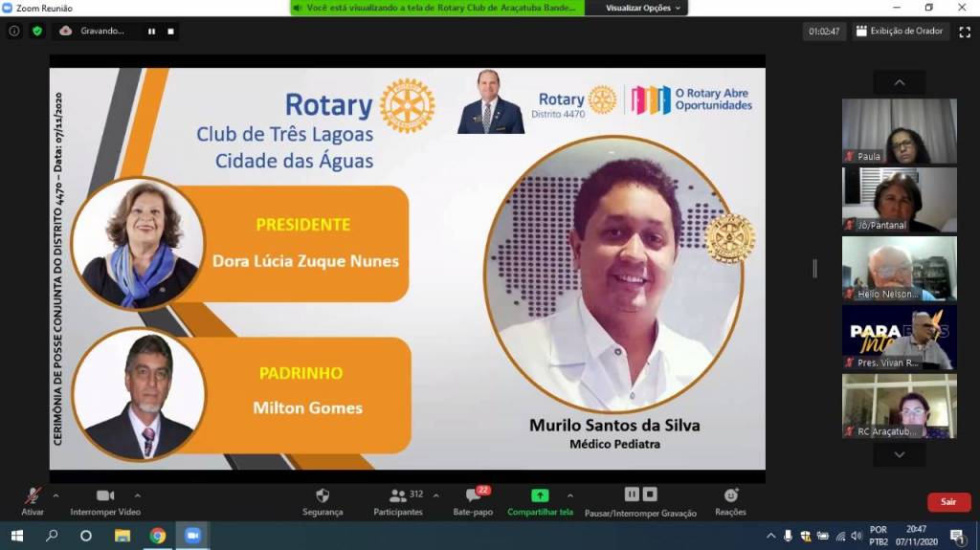Open Bate-papo chat panel
This screenshot has width=980, height=550.
(473, 501)
